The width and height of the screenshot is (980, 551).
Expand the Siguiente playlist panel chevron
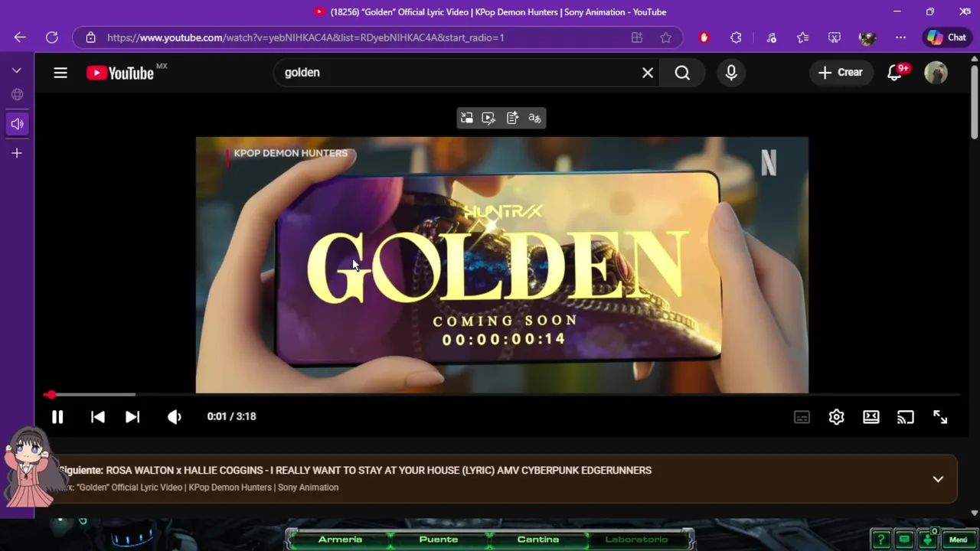point(938,479)
